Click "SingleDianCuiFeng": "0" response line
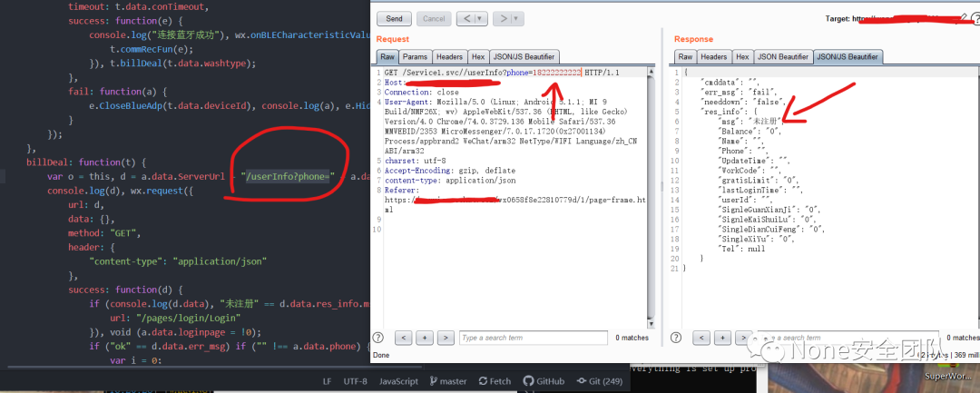 point(772,229)
